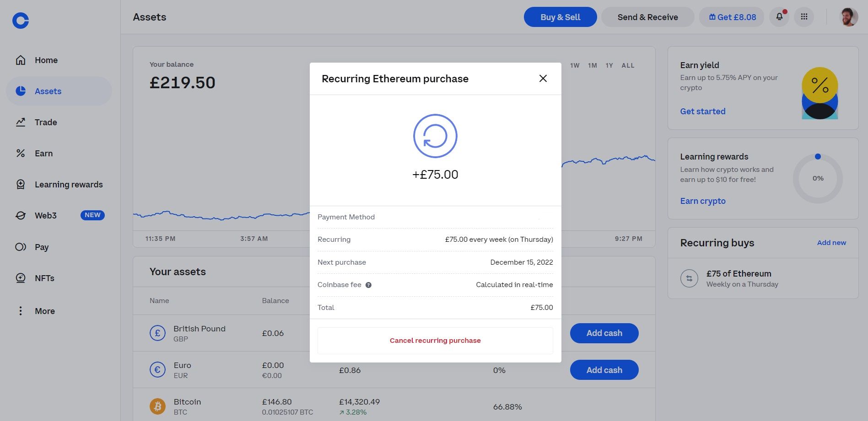
Task: Click the £75 of Ethereum recurring icon
Action: point(689,278)
